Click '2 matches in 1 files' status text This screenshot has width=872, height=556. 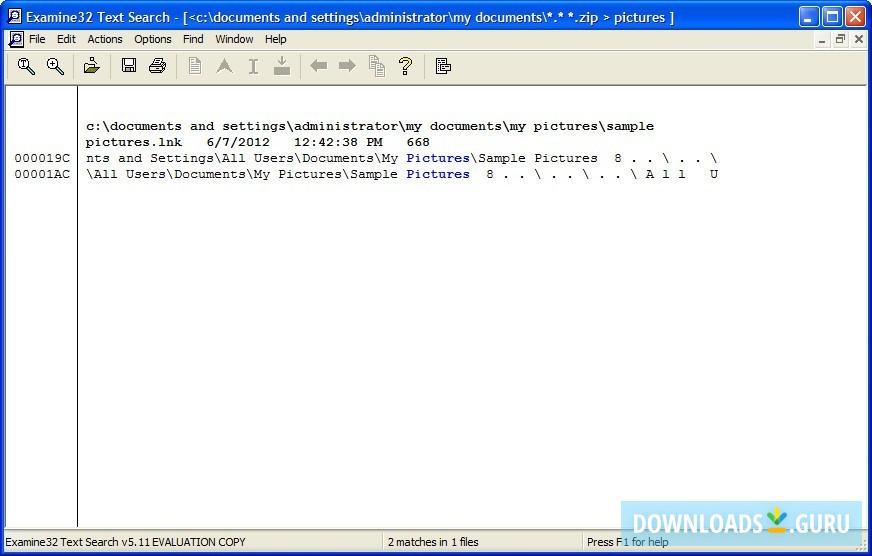click(x=433, y=542)
